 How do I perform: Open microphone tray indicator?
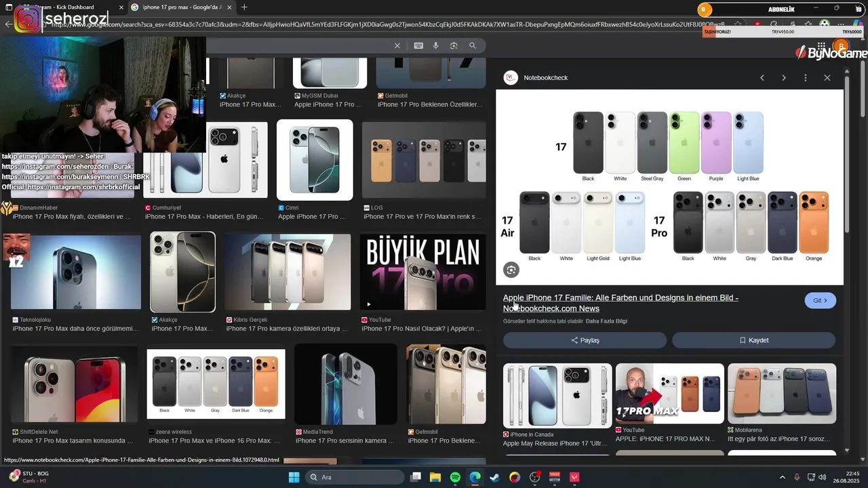point(797,477)
